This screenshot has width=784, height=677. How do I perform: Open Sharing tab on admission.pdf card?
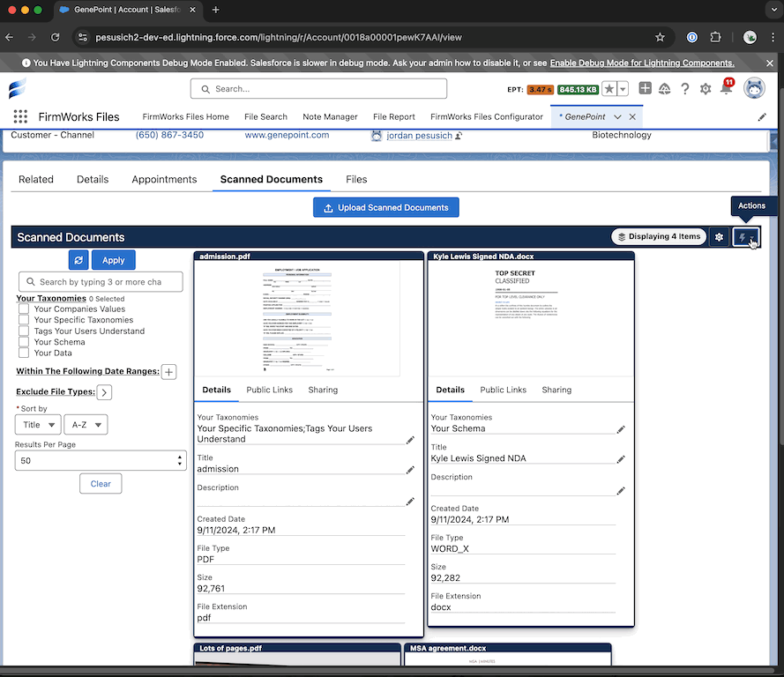[323, 390]
